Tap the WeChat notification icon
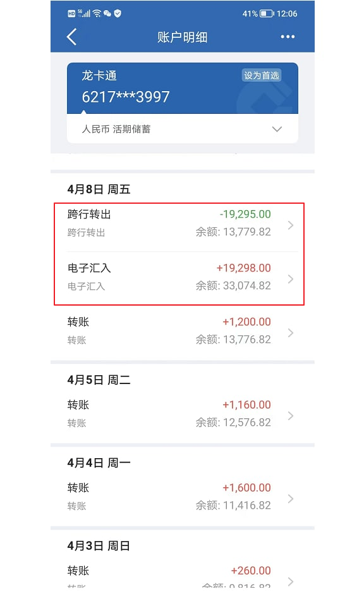 [107, 13]
